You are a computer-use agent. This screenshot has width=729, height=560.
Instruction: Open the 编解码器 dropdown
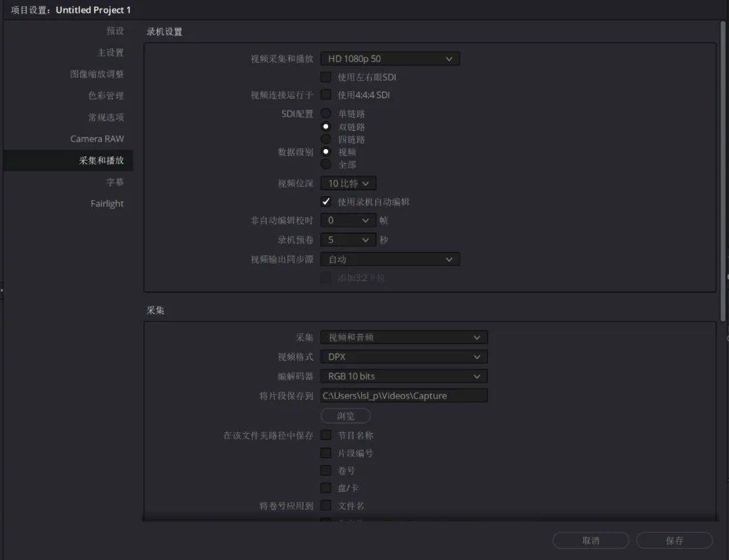[404, 376]
